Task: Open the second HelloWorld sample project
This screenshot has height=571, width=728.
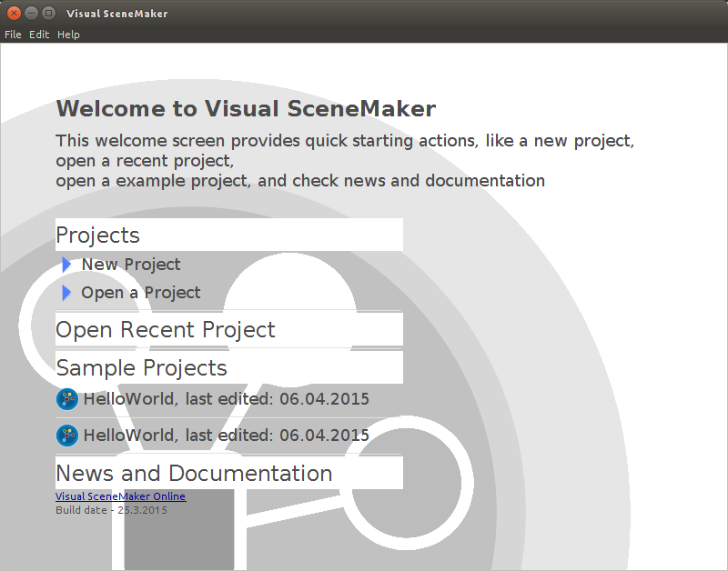Action: tap(226, 436)
